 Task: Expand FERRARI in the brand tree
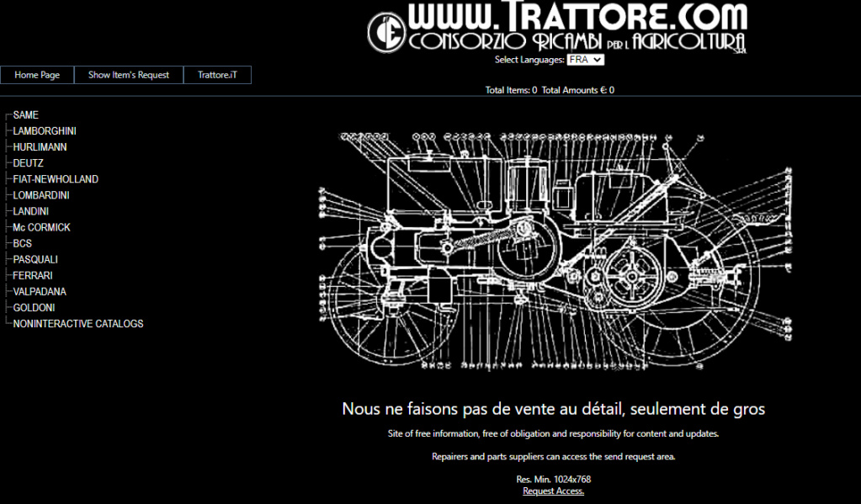pos(33,275)
